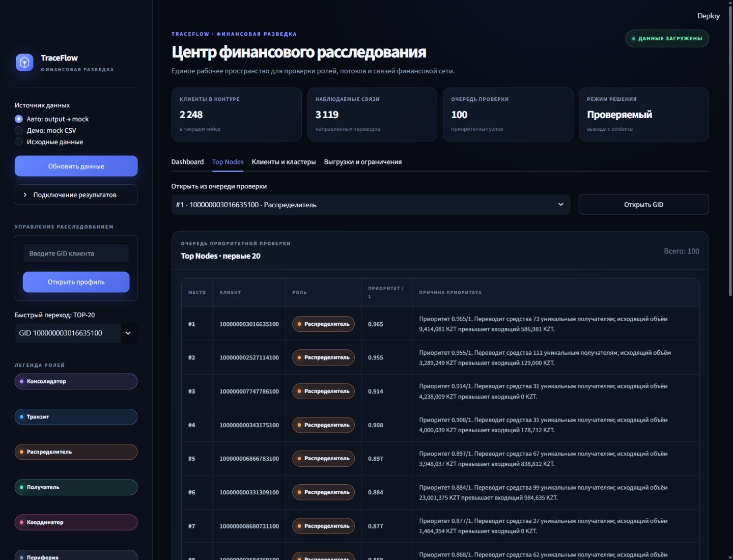Screen dimensions: 733x560
Task: Click priority value 0.955
Action: click(376, 358)
